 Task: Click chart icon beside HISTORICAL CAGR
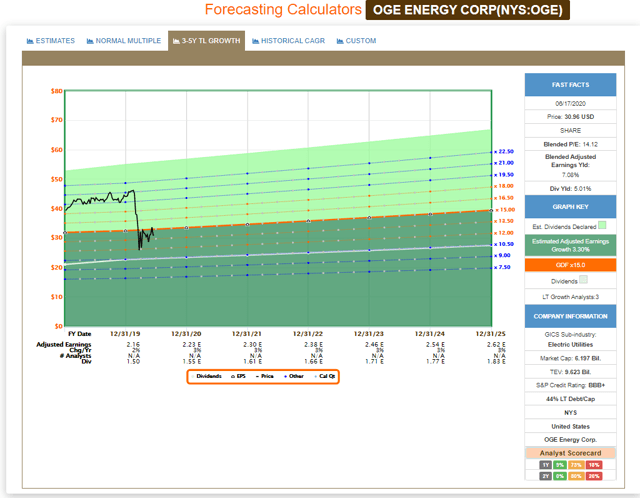pyautogui.click(x=256, y=41)
